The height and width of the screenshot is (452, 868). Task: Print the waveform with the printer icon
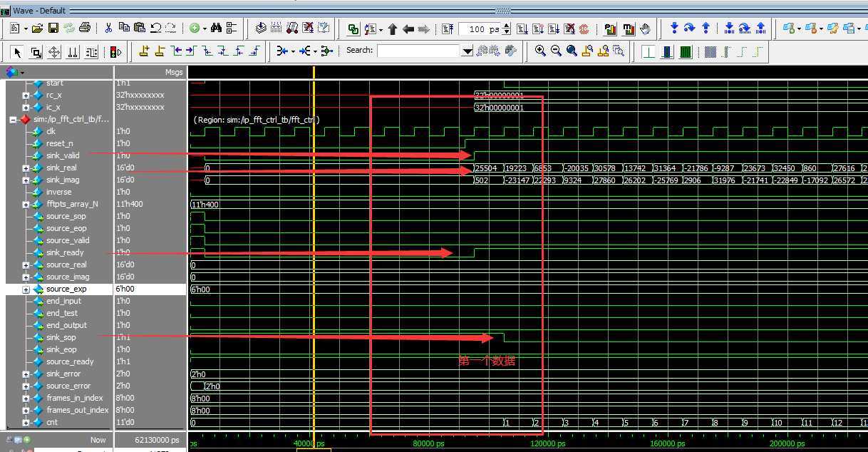(x=85, y=29)
